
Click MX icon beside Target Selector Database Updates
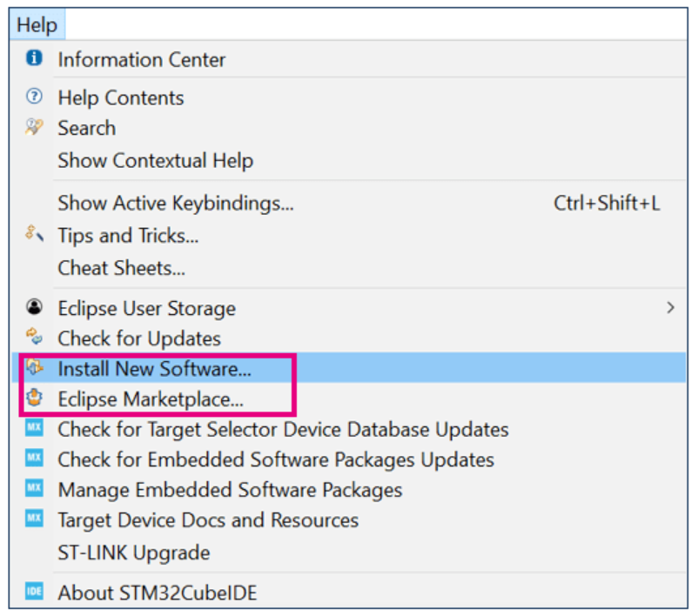coord(34,428)
